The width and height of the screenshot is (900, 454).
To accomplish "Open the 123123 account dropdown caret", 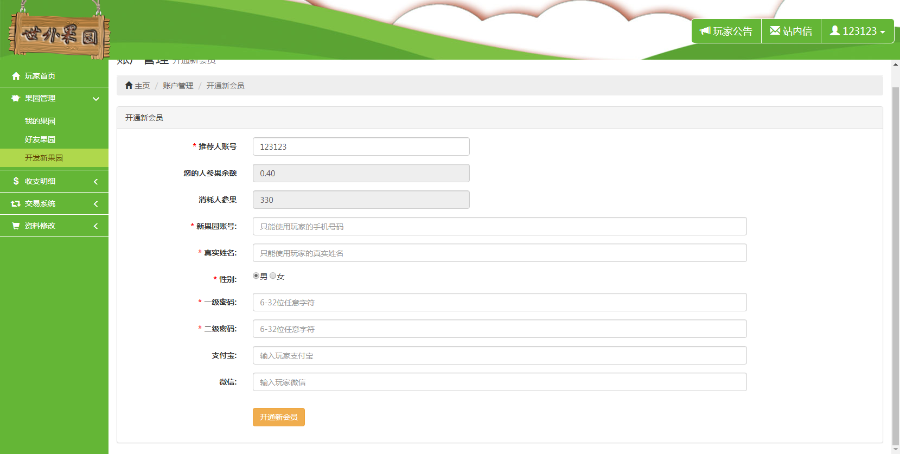I will pos(882,32).
